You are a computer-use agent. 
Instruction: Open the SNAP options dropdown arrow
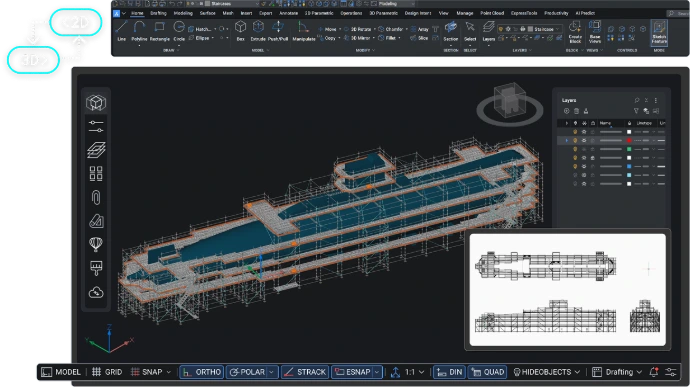169,372
